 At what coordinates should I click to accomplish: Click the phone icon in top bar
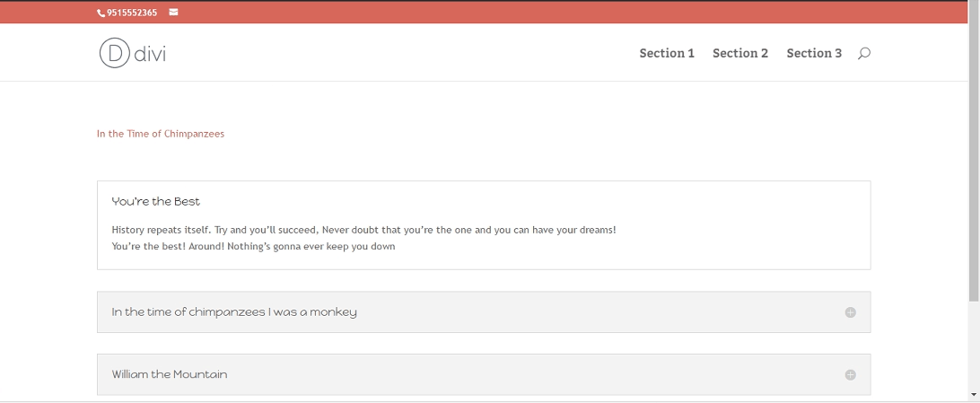click(101, 13)
